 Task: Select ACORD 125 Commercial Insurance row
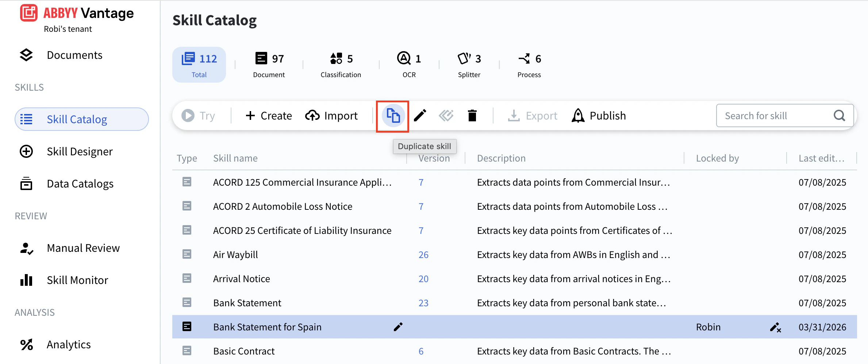click(515, 182)
